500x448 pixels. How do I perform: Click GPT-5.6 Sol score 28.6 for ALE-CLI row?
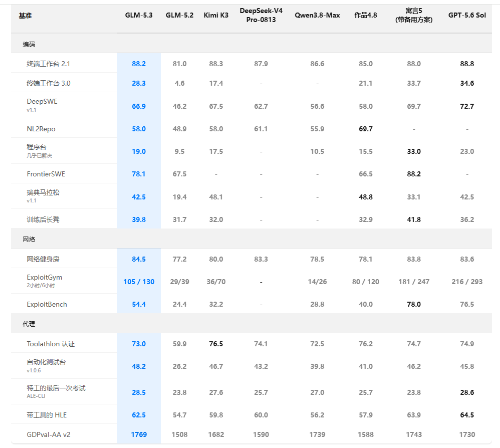point(467,392)
